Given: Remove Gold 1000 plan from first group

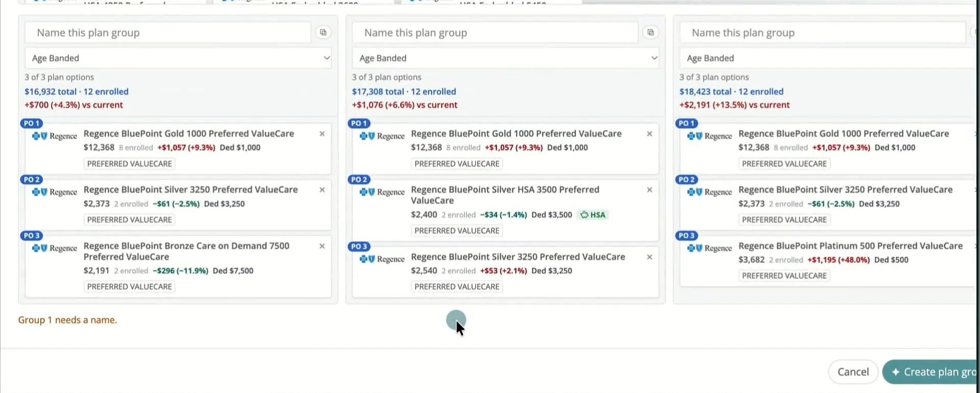Looking at the screenshot, I should (322, 134).
